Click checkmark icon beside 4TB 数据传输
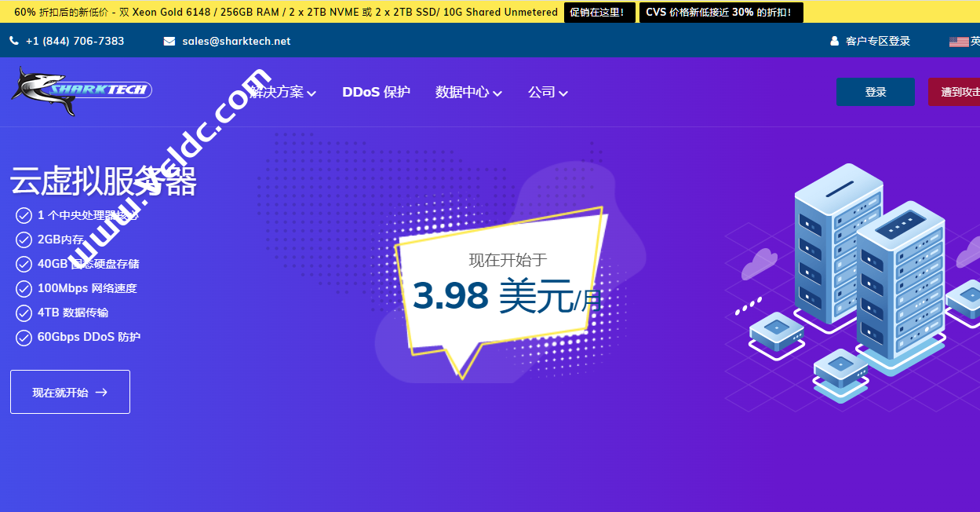This screenshot has width=980, height=512. 24,313
